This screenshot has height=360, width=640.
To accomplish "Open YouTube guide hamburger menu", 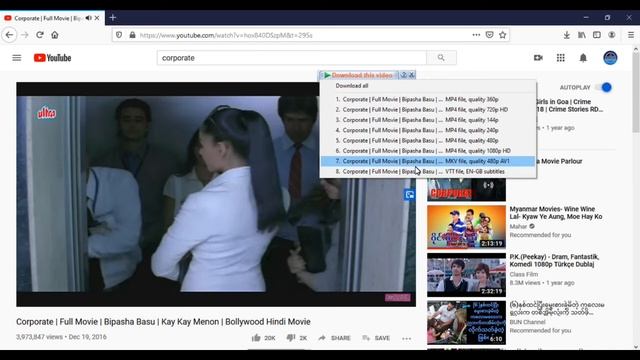I will (17, 58).
